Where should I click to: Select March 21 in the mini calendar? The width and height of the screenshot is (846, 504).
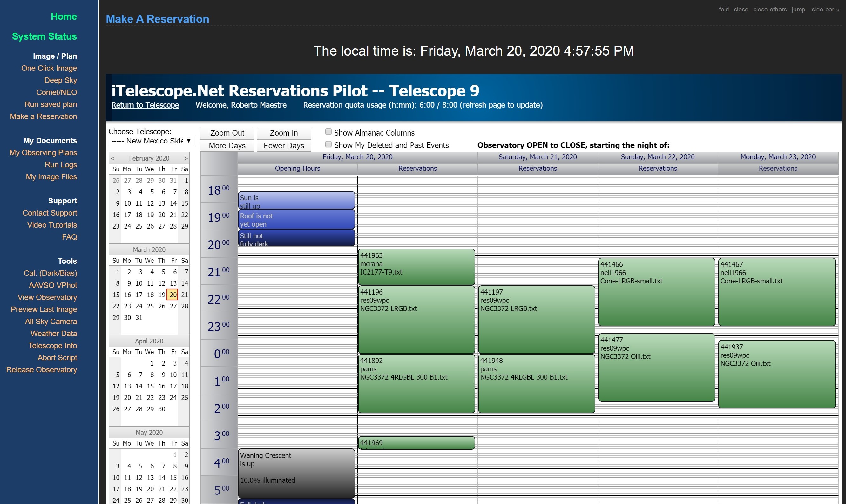(185, 295)
